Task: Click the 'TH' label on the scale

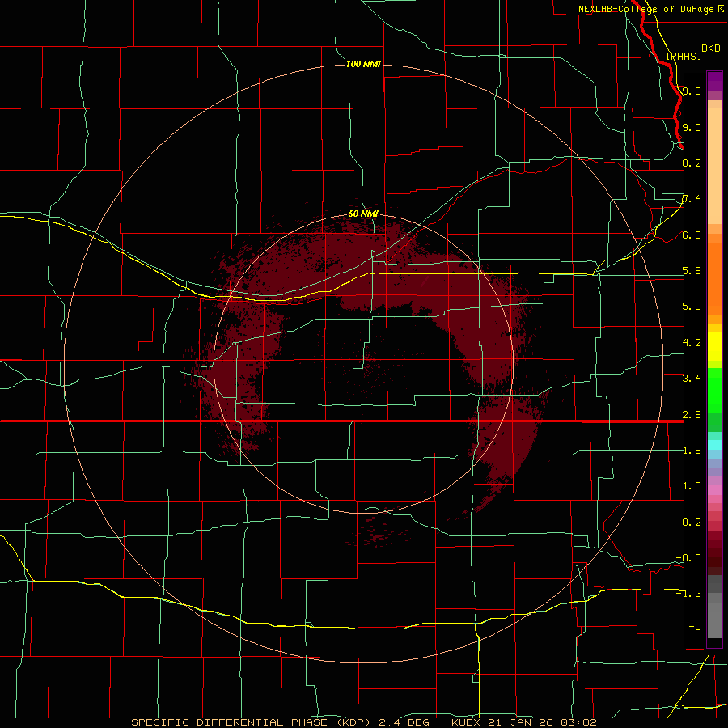Action: point(695,630)
